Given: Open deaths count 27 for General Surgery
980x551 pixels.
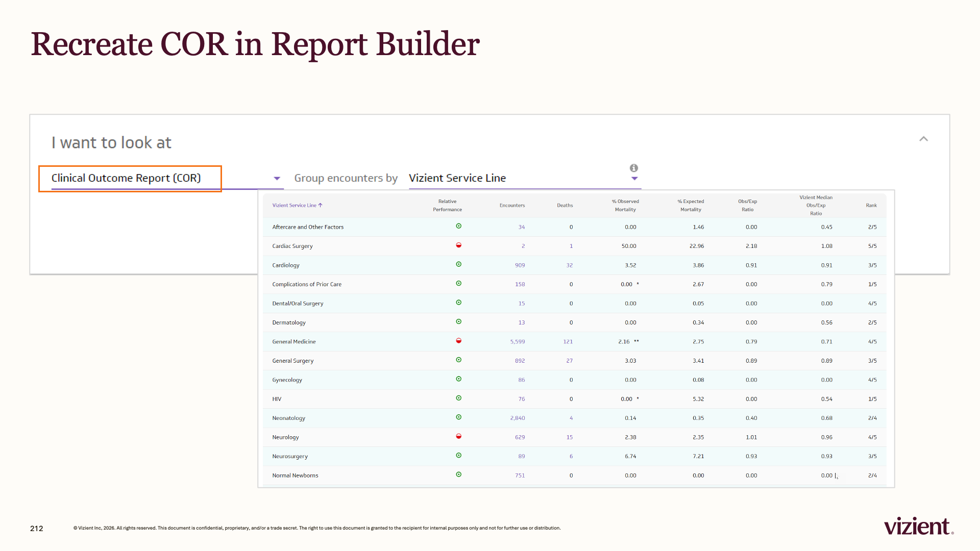Looking at the screenshot, I should coord(570,361).
